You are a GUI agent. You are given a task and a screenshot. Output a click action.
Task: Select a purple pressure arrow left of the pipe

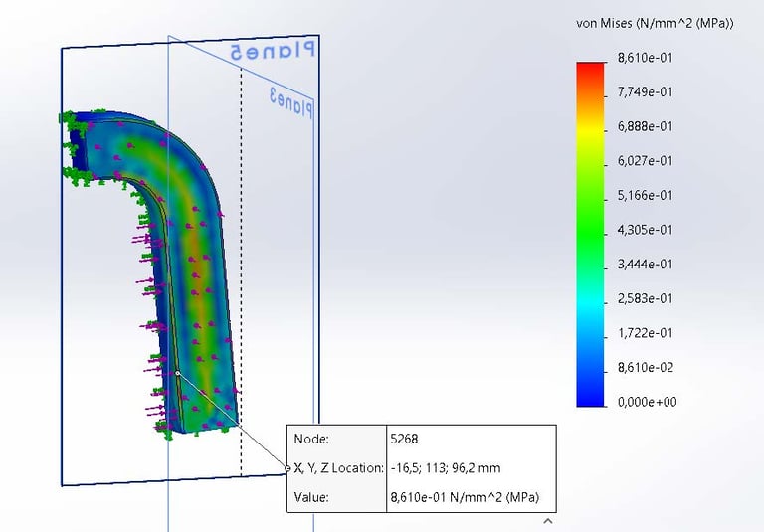click(142, 240)
